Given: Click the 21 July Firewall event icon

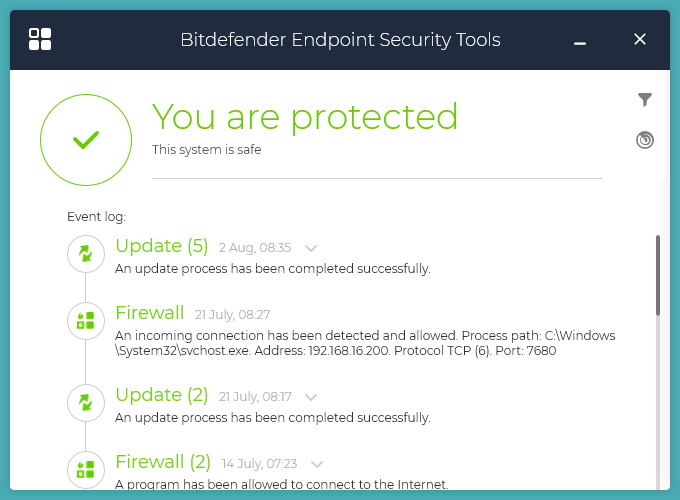Looking at the screenshot, I should tap(86, 320).
